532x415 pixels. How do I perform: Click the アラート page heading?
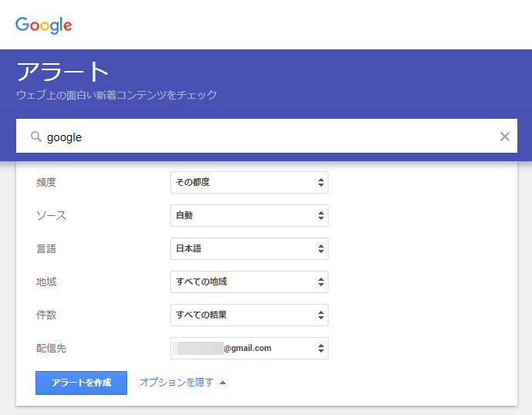(63, 72)
